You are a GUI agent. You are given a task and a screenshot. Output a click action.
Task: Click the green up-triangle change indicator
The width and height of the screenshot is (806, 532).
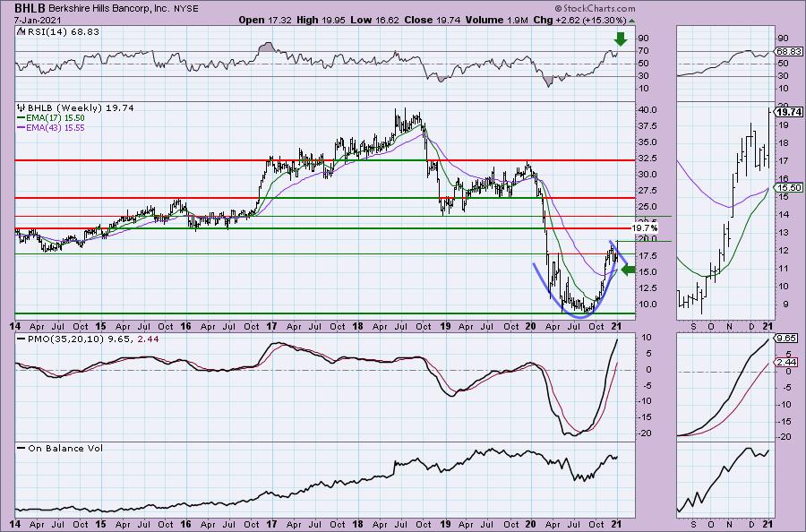pyautogui.click(x=631, y=21)
